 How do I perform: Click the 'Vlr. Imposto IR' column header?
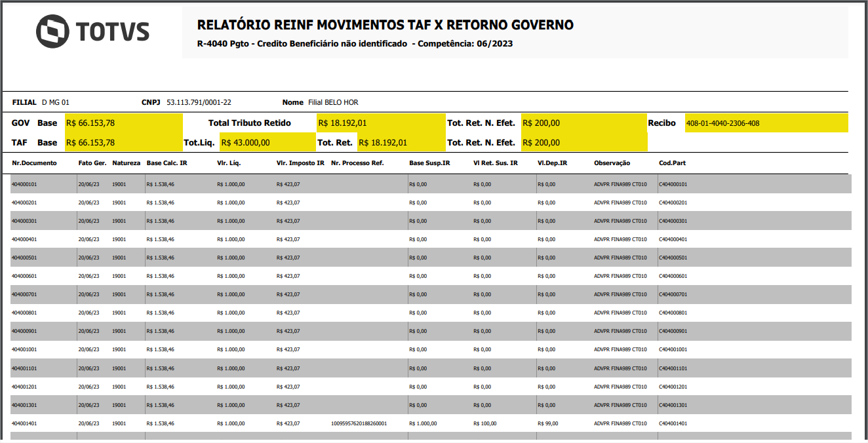click(300, 163)
